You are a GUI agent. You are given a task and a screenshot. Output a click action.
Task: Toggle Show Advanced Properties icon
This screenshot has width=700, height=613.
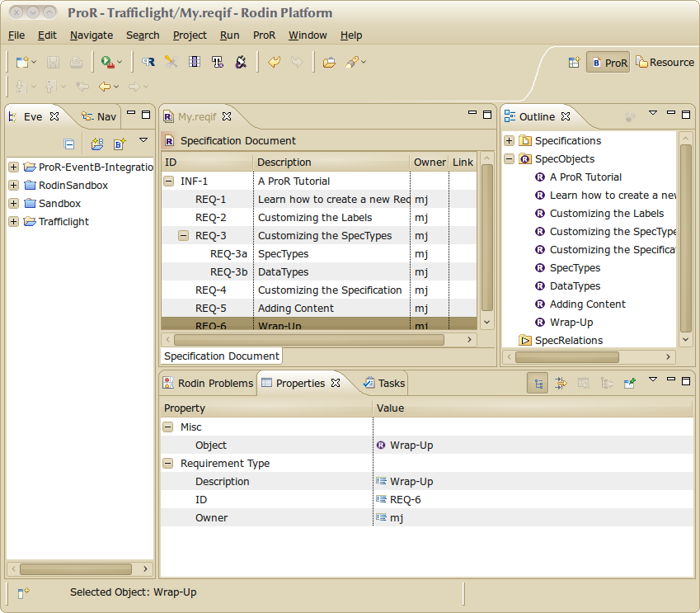[x=561, y=384]
